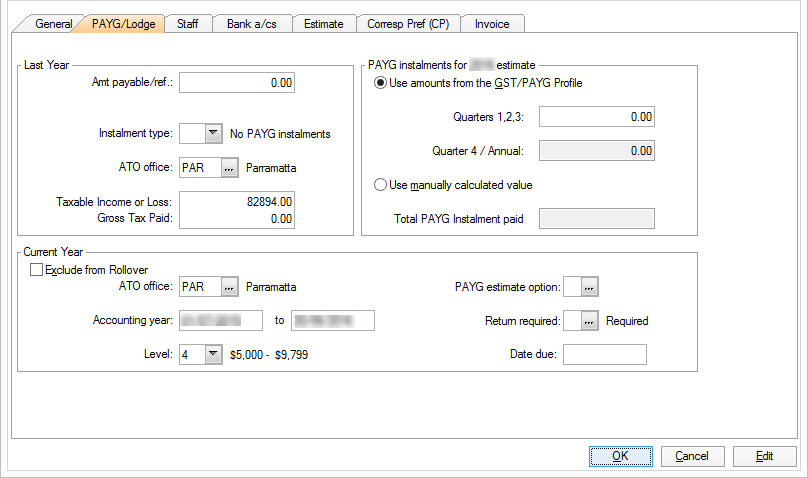Show the Estimate tab
The height and width of the screenshot is (478, 808).
323,23
